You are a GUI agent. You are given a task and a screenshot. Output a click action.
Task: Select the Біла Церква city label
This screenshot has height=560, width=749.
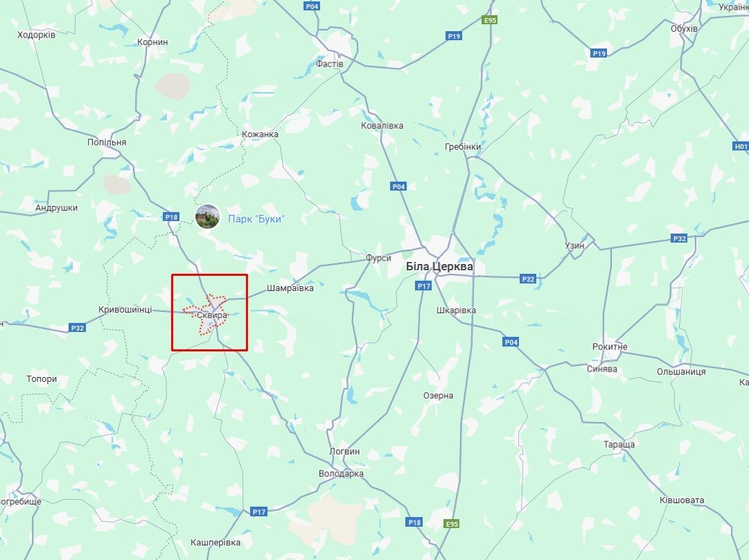pyautogui.click(x=439, y=267)
